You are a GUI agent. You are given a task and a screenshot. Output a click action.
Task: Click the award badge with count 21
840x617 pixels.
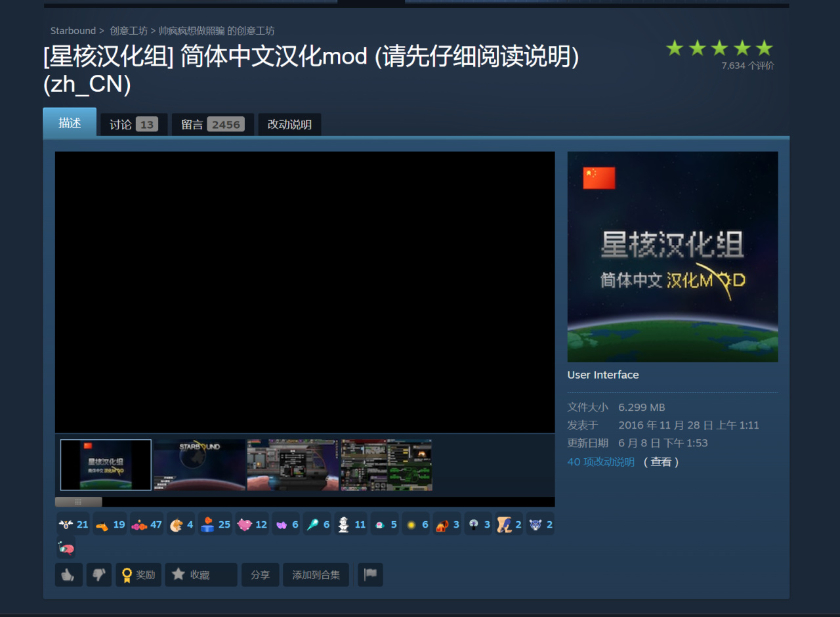pyautogui.click(x=73, y=524)
